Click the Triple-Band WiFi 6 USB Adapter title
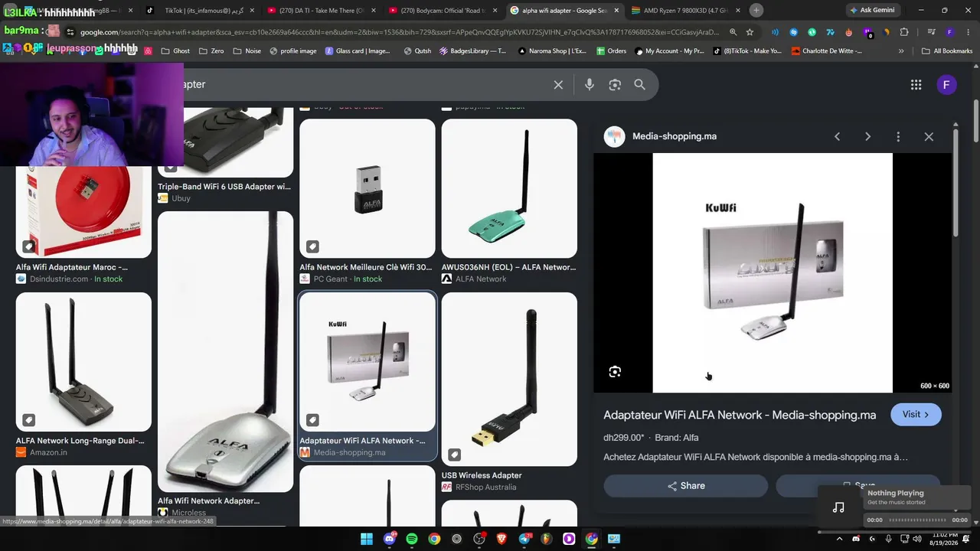 point(224,187)
